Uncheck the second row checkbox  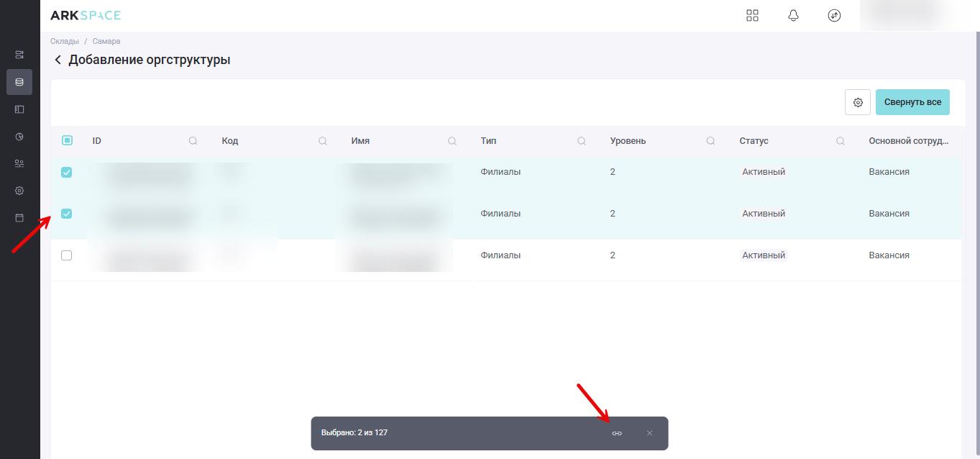tap(67, 214)
